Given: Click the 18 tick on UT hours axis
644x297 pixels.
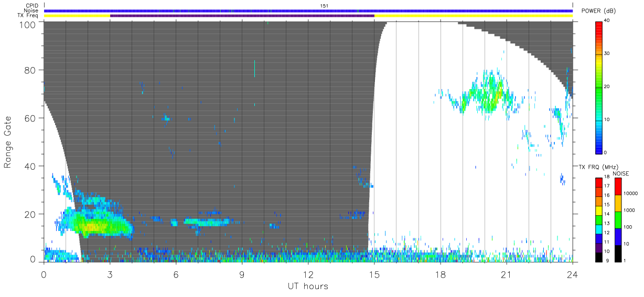Looking at the screenshot, I should tap(441, 274).
